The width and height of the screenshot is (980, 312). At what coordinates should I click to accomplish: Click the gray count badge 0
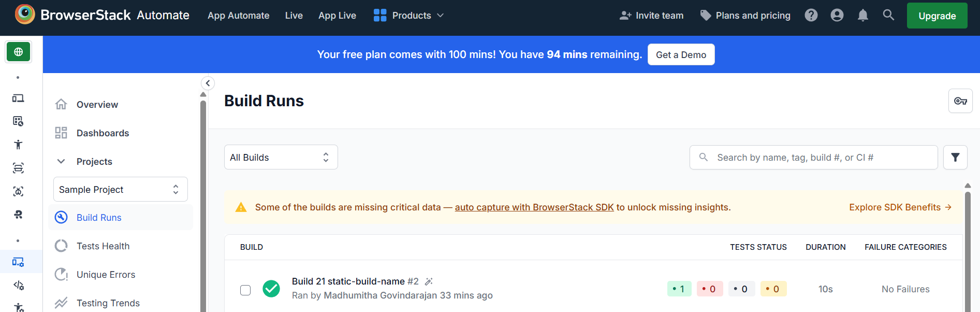741,289
